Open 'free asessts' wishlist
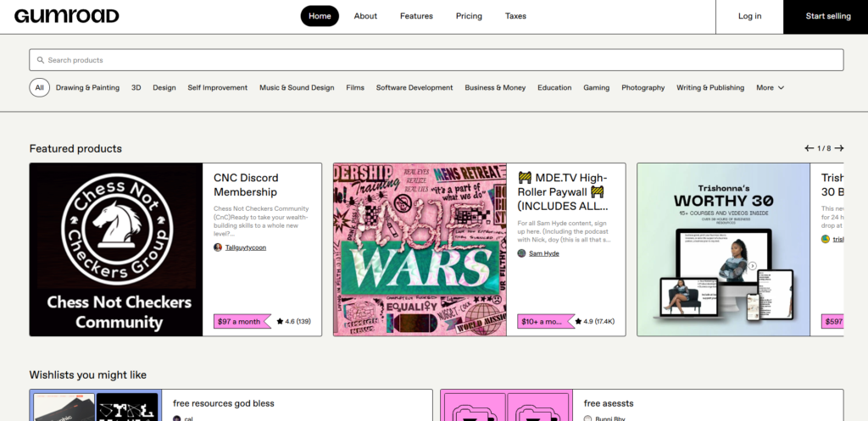868x421 pixels. [x=609, y=403]
